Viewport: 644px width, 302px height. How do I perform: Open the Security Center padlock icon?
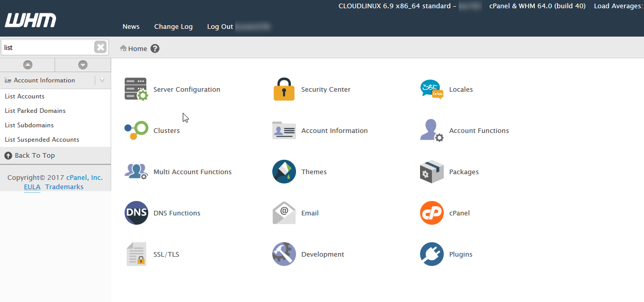point(284,89)
